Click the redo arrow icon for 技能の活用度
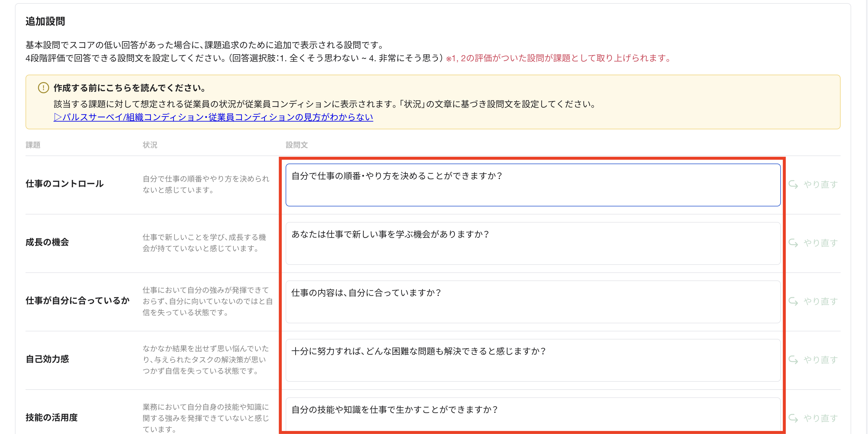The height and width of the screenshot is (434, 868). tap(793, 418)
